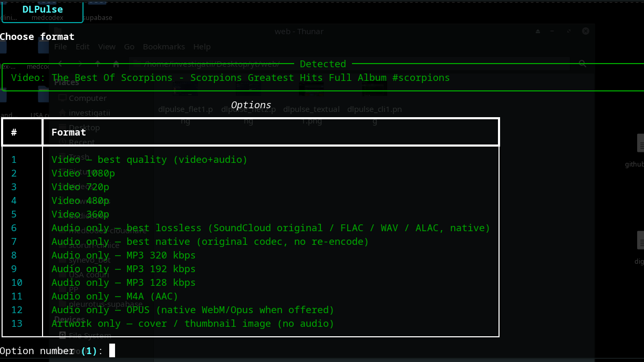Click Thunar's back navigation arrow

(60, 64)
